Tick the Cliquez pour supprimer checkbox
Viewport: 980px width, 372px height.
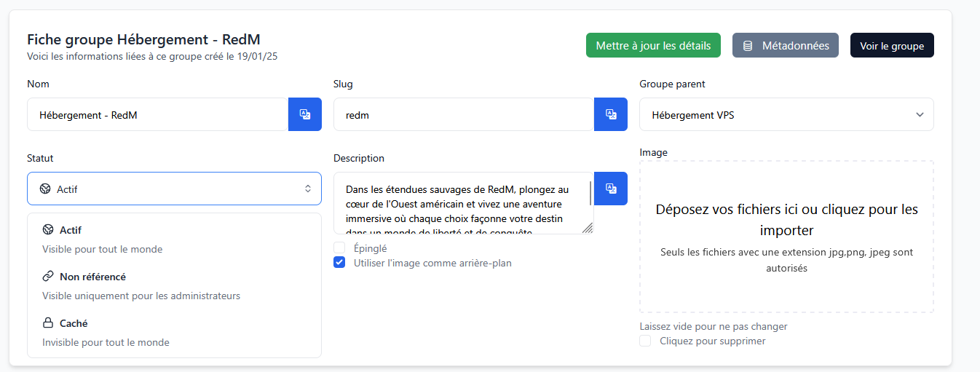(645, 341)
